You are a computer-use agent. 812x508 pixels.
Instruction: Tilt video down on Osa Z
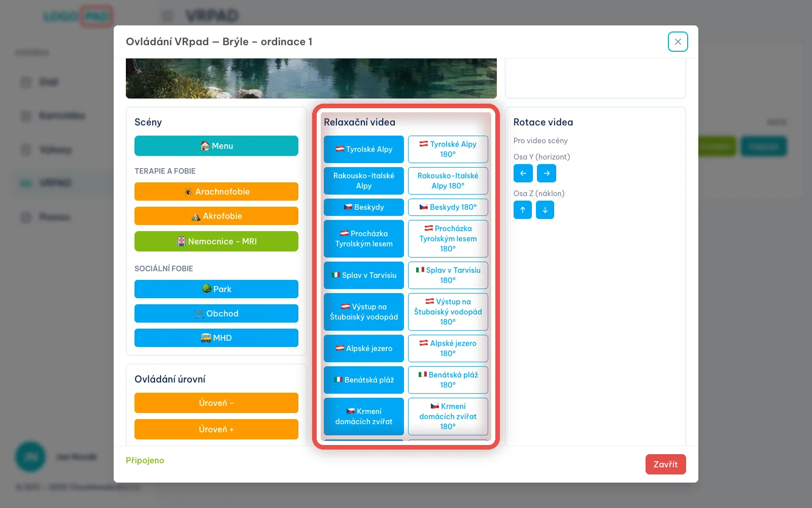click(x=545, y=210)
